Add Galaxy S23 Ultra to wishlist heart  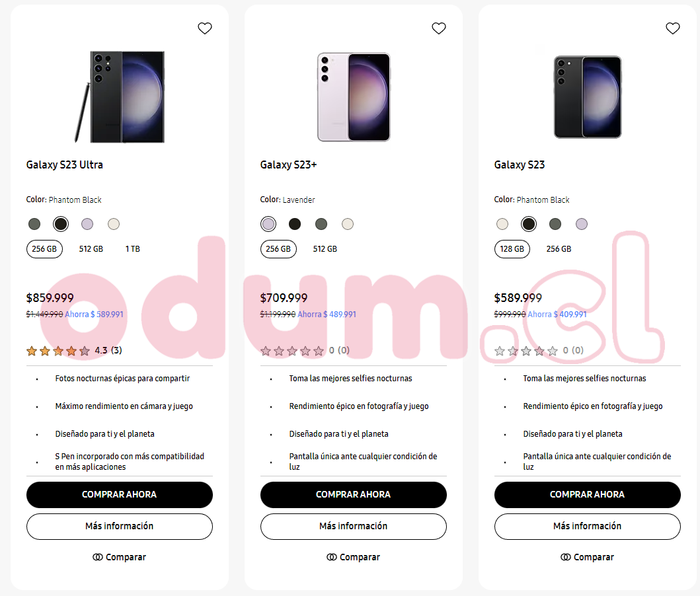[x=205, y=28]
